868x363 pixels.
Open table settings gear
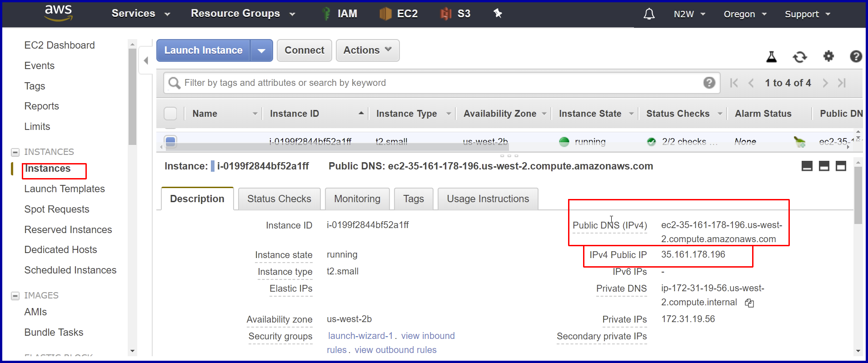coord(828,56)
